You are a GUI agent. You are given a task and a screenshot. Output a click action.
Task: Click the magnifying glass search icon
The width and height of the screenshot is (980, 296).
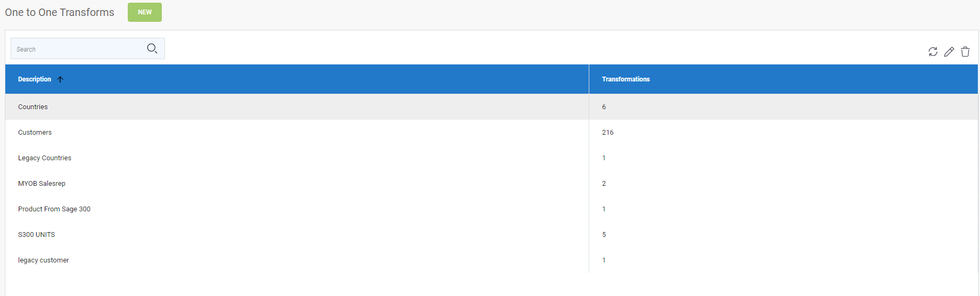point(152,48)
